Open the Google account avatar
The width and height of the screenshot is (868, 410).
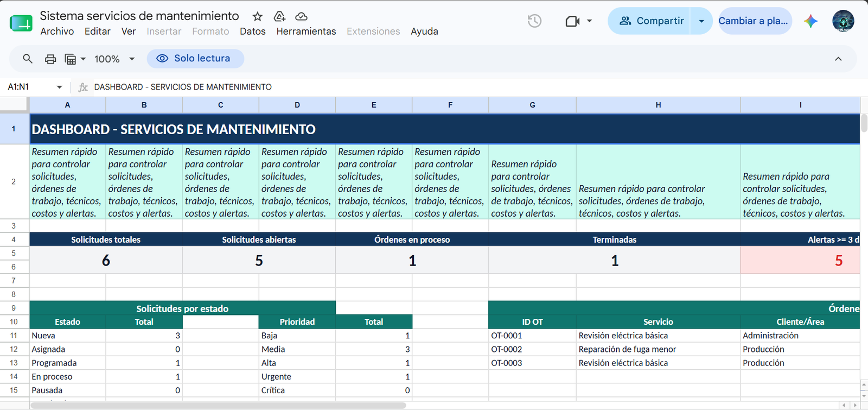coord(843,21)
